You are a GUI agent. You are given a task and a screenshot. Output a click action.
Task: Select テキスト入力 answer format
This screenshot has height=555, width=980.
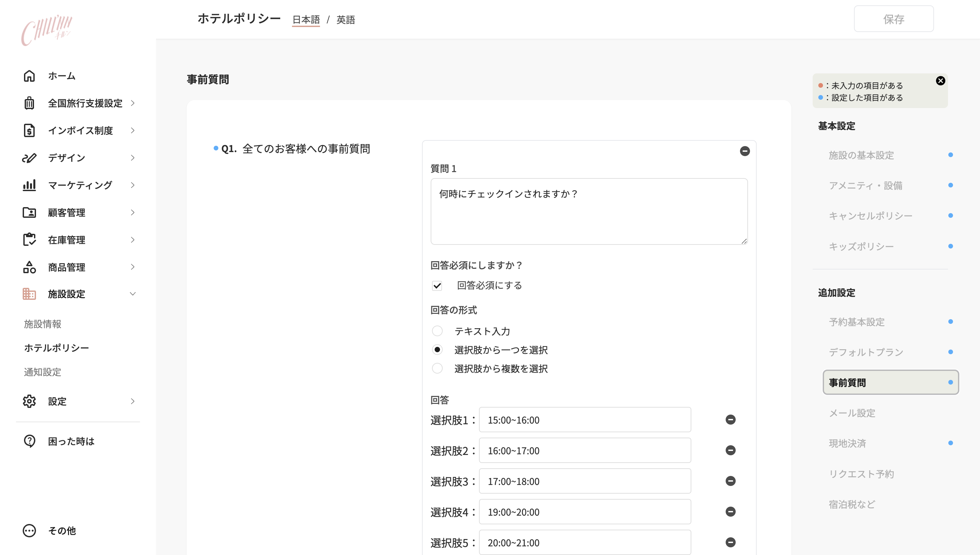(x=437, y=331)
